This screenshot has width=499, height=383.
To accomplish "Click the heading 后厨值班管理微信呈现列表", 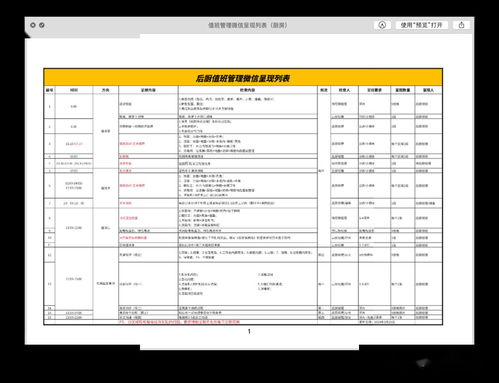I will coord(243,78).
